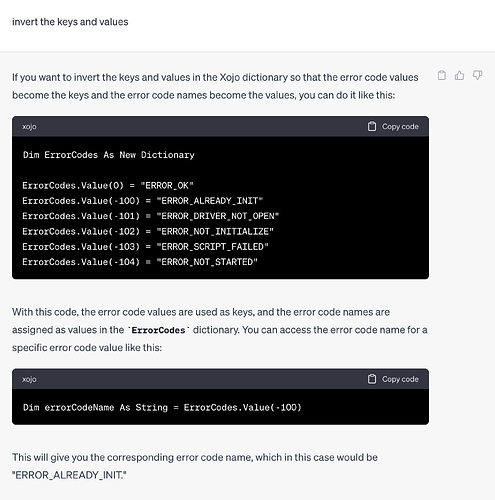Click 'Copy code' text on second code block

tap(400, 379)
